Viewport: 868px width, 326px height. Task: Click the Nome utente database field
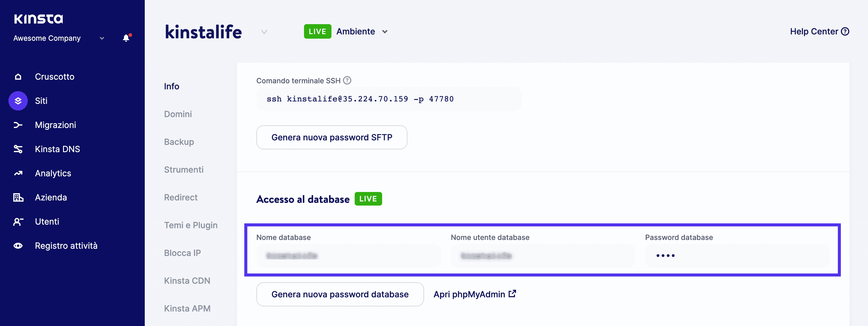[543, 256]
